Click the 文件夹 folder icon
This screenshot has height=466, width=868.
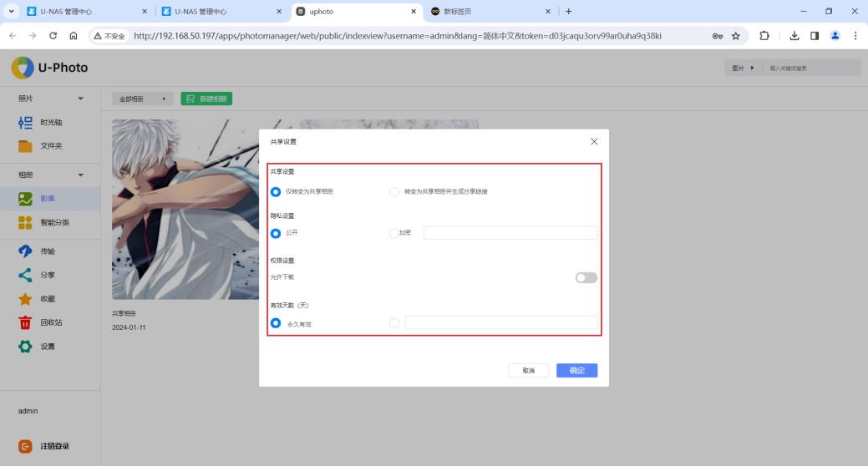25,146
